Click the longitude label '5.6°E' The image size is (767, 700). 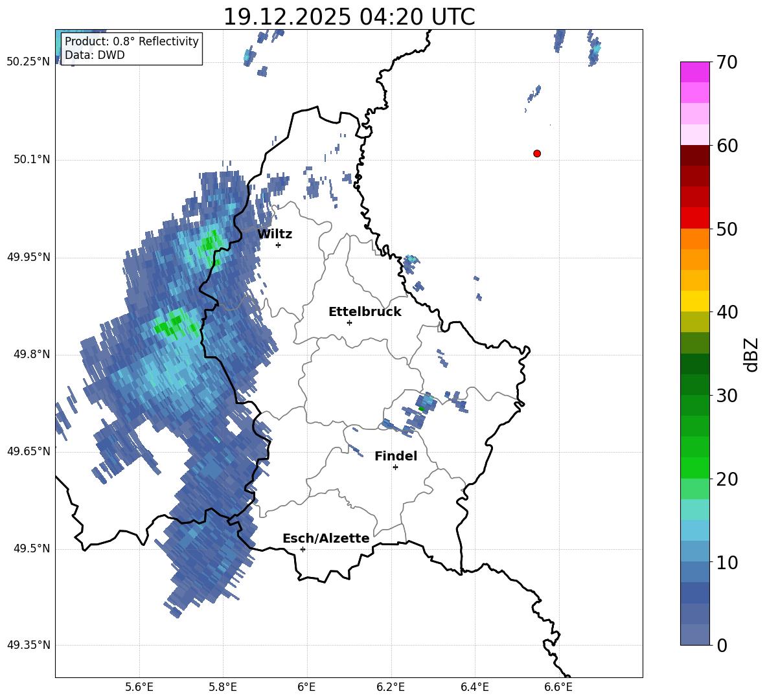[x=139, y=687]
